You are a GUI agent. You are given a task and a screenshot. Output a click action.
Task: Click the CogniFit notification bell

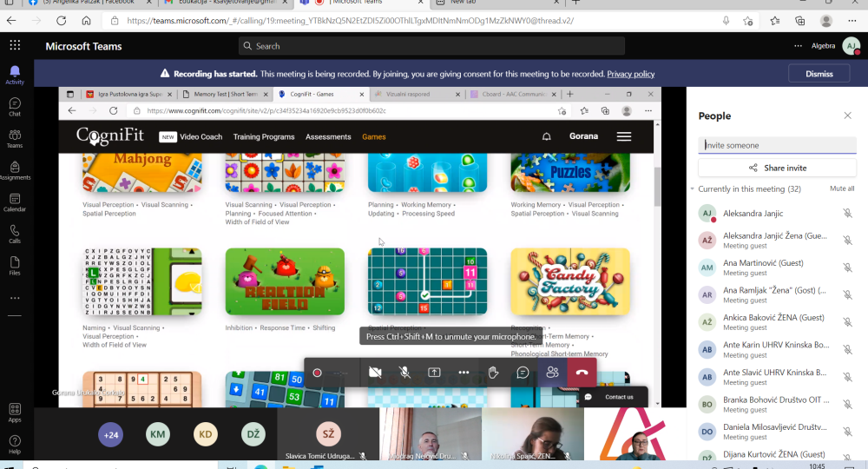coord(546,136)
